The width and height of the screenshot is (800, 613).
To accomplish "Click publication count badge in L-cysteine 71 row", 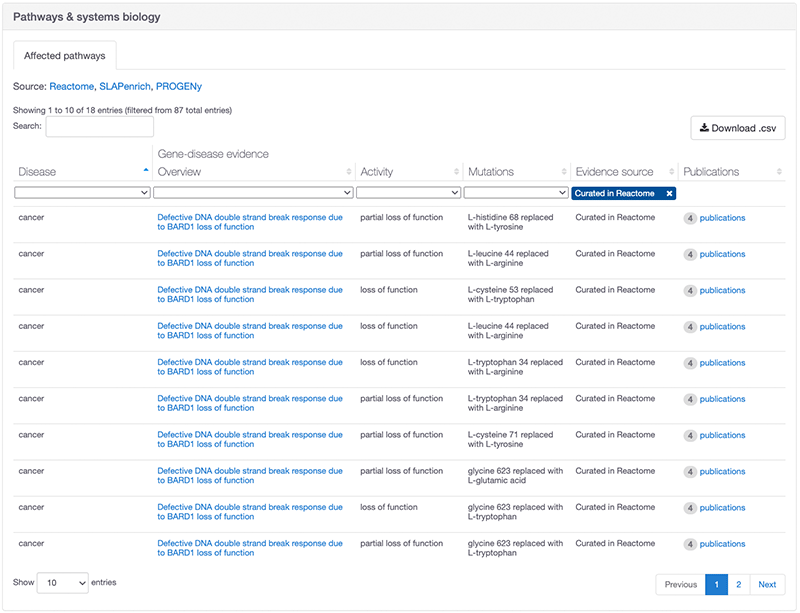I will tap(690, 436).
